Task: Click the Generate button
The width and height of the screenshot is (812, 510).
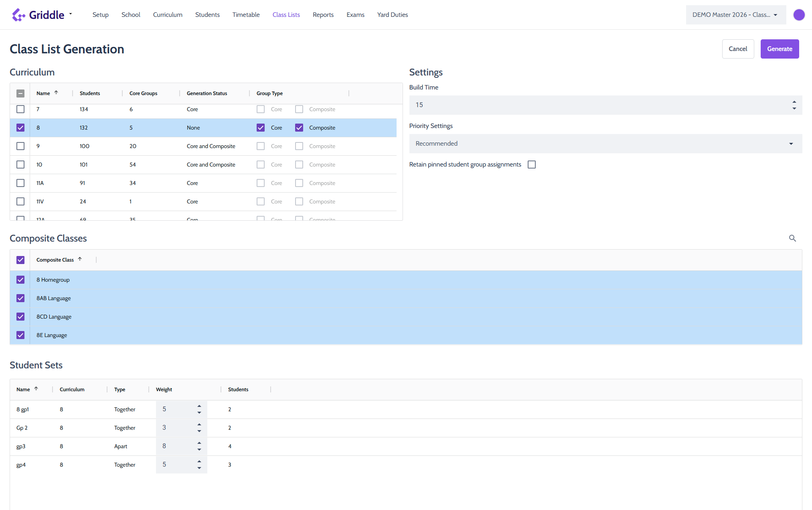Action: [780, 49]
